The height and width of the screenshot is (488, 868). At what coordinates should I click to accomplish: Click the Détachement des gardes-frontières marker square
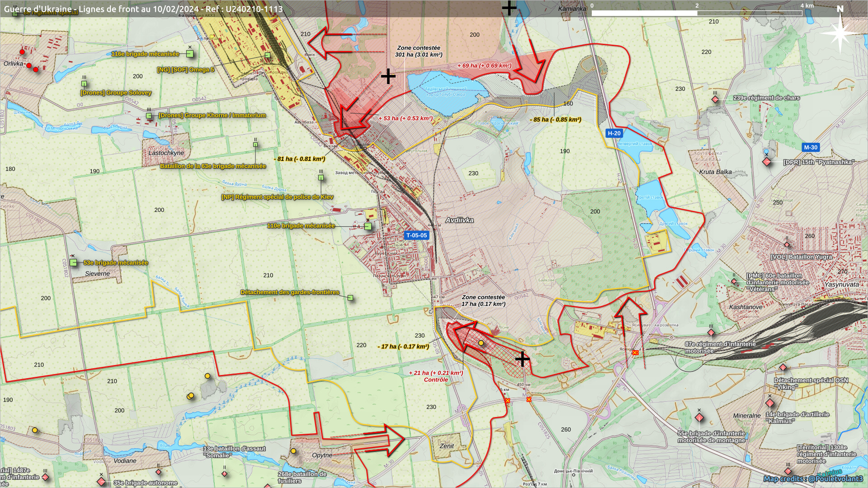click(350, 298)
